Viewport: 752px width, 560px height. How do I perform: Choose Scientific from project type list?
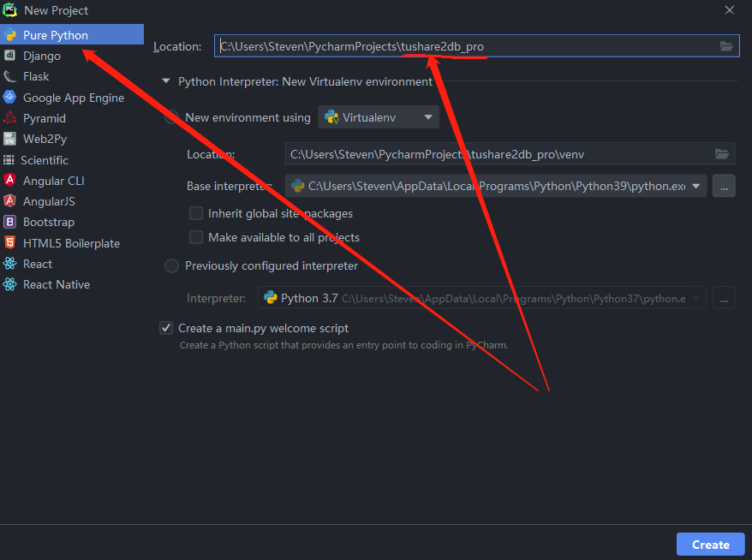(45, 160)
